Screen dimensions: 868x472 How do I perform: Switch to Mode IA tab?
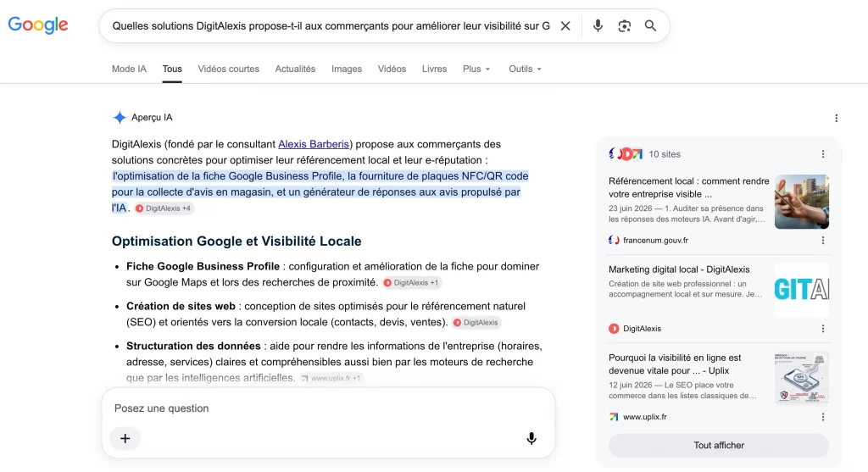click(129, 69)
